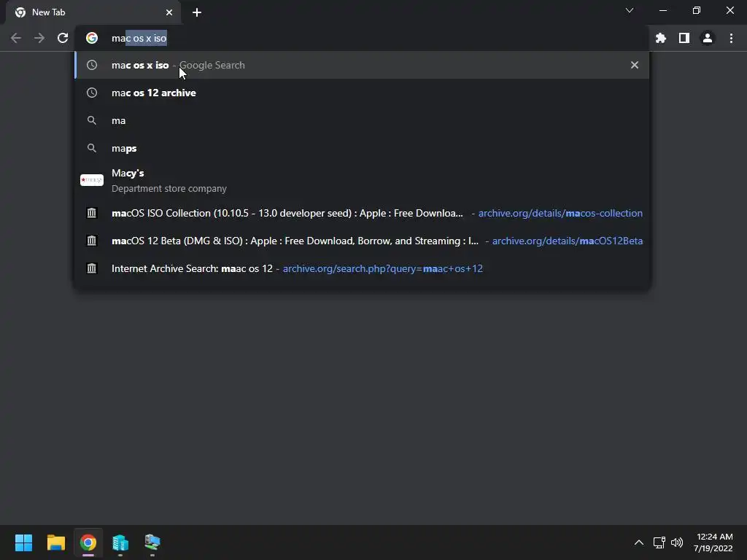Open the Windows Start menu
The image size is (747, 560).
(x=23, y=542)
